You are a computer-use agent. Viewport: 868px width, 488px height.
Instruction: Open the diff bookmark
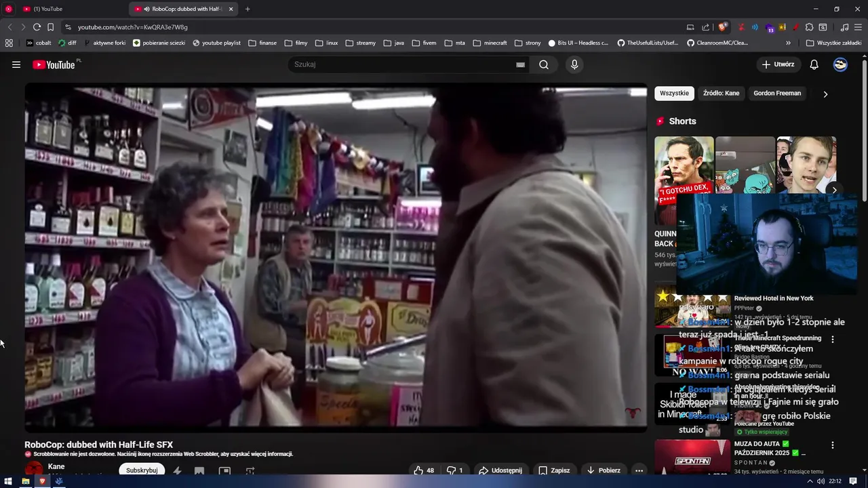click(67, 43)
